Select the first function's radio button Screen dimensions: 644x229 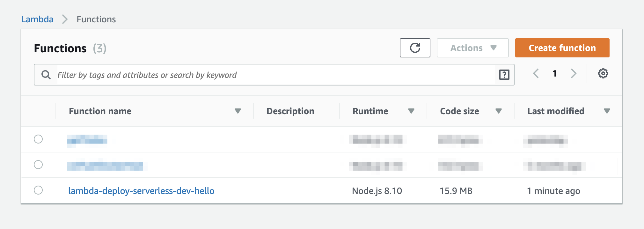click(38, 139)
